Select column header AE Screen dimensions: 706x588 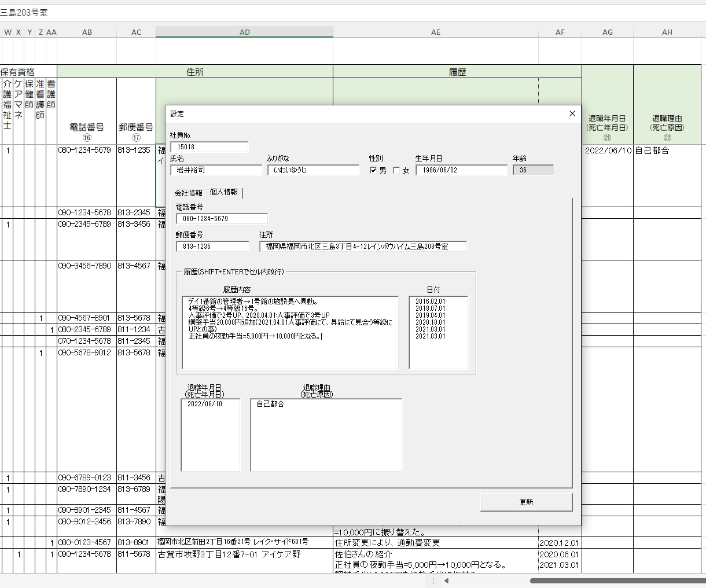(x=436, y=32)
